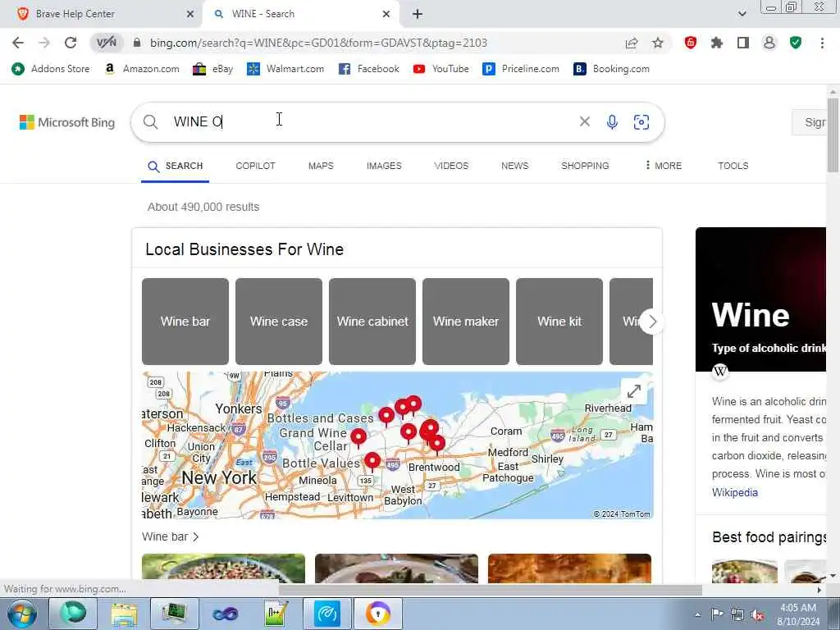Click the address bar URL
The height and width of the screenshot is (630, 840).
[318, 43]
